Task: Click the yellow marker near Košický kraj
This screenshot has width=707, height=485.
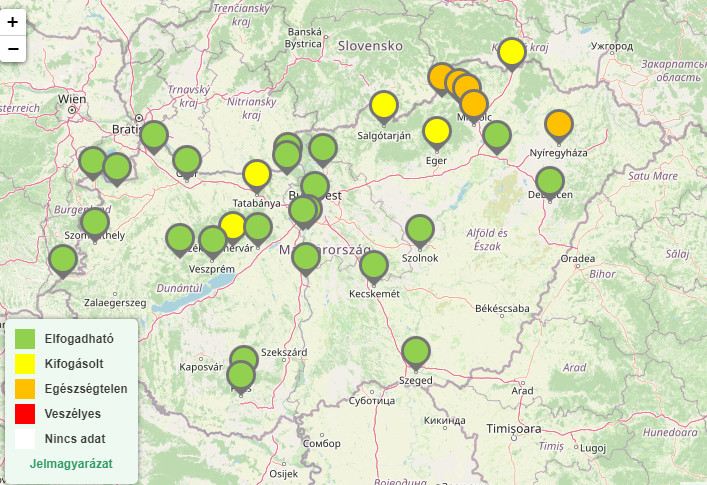Action: (x=512, y=52)
